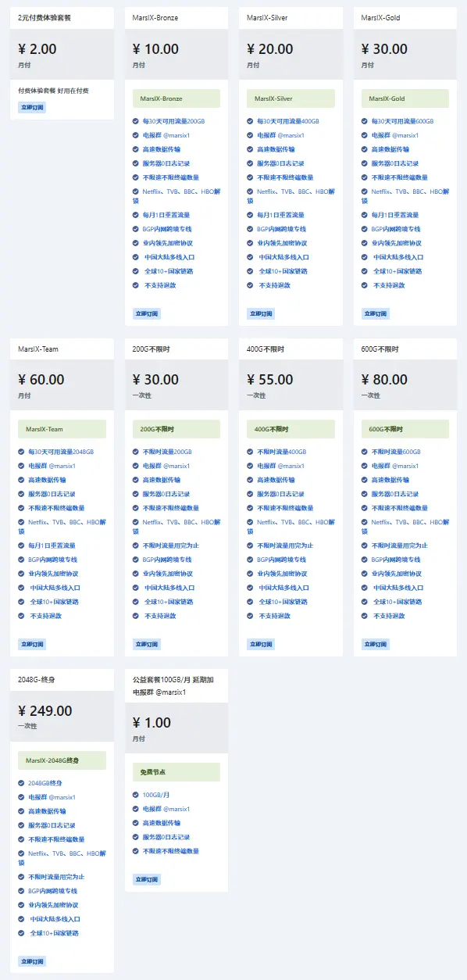467x980 pixels.
Task: Click check icon beside 每30天可用流量200GB
Action: (x=136, y=121)
